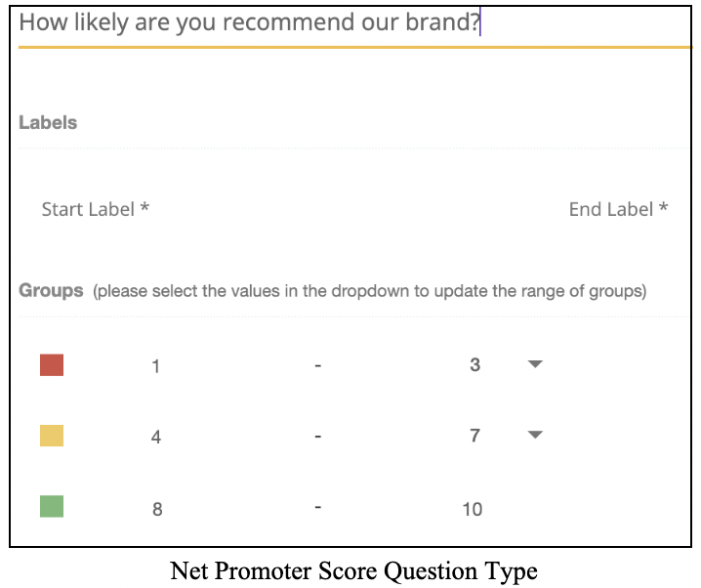Click the dash separator in the green group row

tap(318, 508)
